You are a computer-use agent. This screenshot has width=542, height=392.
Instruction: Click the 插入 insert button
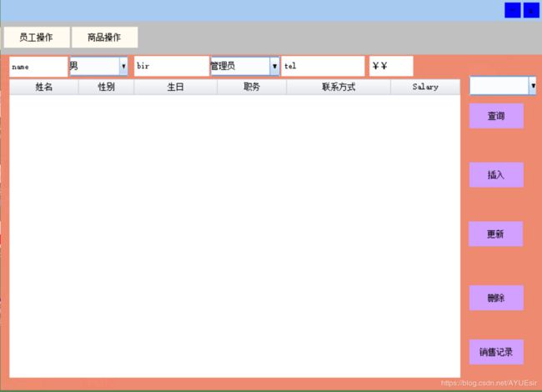coord(496,175)
